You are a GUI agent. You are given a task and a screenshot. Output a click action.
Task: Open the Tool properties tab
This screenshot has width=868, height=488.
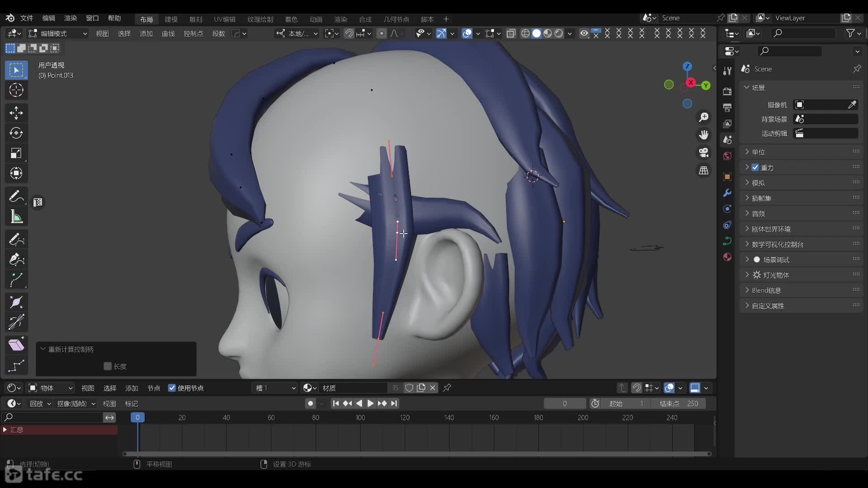[x=727, y=71]
